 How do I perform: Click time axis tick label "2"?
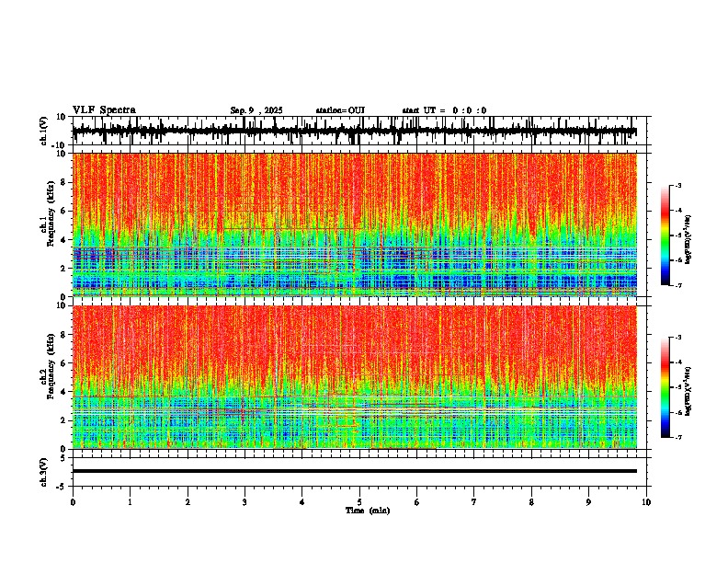[x=188, y=502]
